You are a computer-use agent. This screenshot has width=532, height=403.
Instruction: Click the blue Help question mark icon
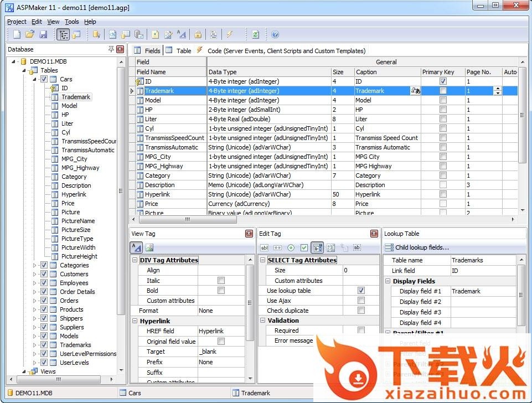pyautogui.click(x=275, y=34)
